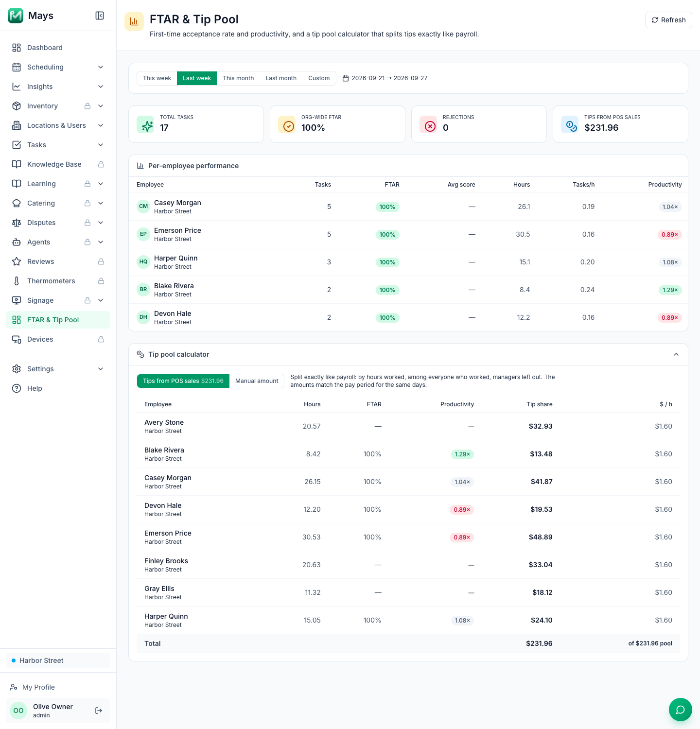Open the Harbor Street location selector
Viewport: 700px width, 729px height.
click(x=58, y=660)
